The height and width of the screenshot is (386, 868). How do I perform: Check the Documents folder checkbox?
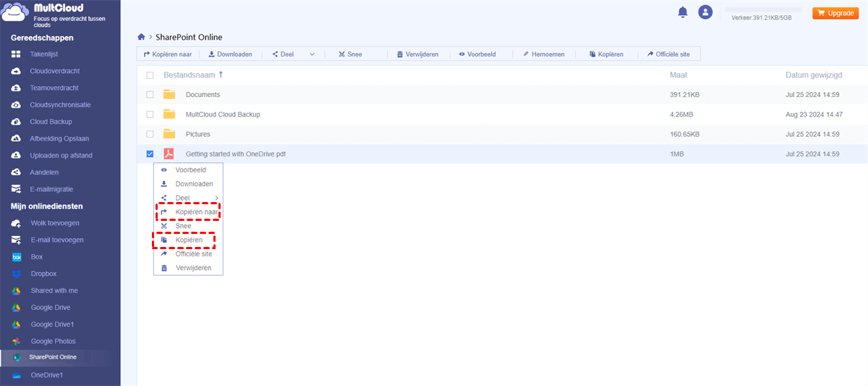point(150,95)
